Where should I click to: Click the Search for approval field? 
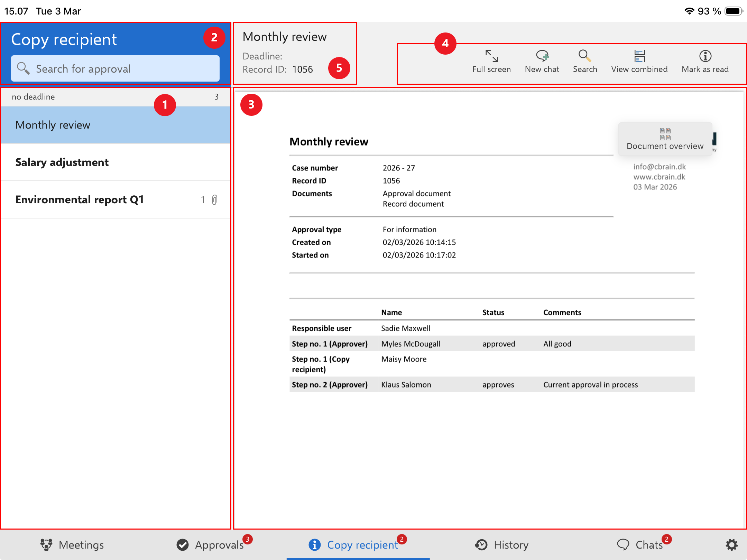click(x=115, y=68)
